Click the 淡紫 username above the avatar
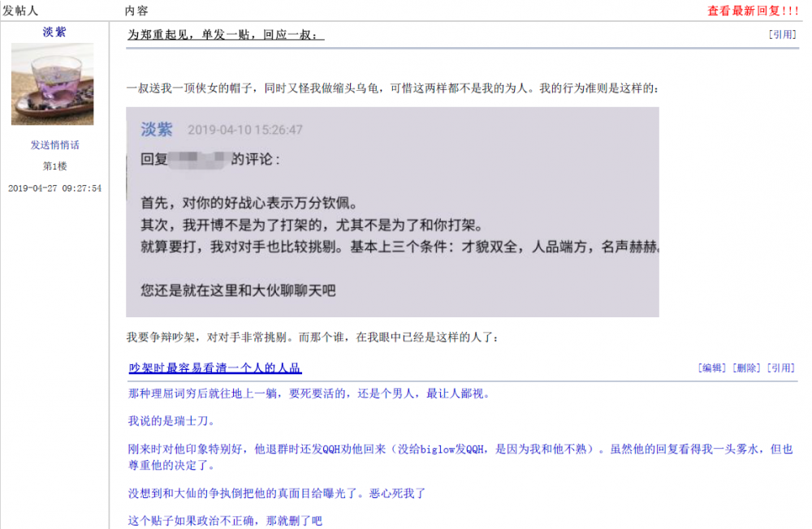 click(54, 32)
